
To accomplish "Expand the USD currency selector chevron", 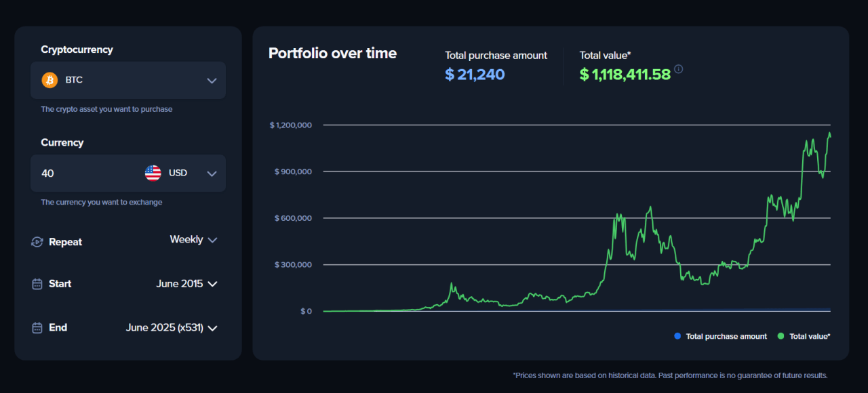I will pyautogui.click(x=212, y=173).
